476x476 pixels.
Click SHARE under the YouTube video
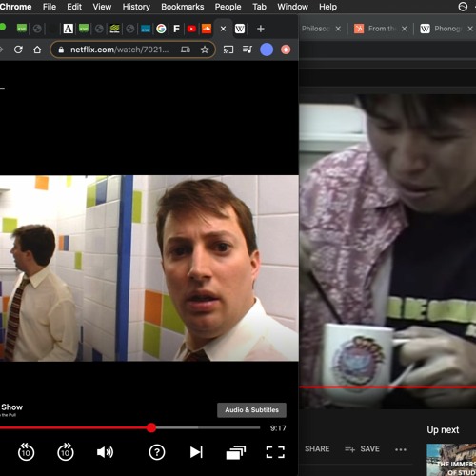317,448
